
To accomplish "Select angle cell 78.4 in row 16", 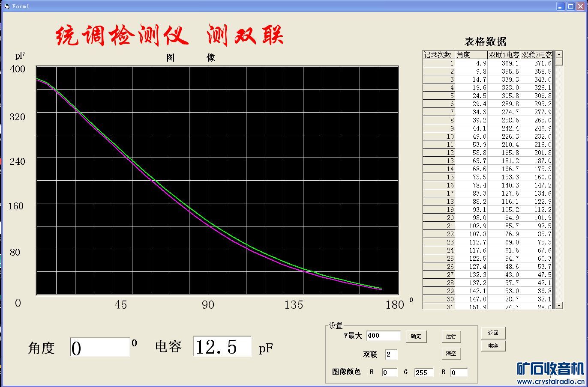I will tap(471, 185).
